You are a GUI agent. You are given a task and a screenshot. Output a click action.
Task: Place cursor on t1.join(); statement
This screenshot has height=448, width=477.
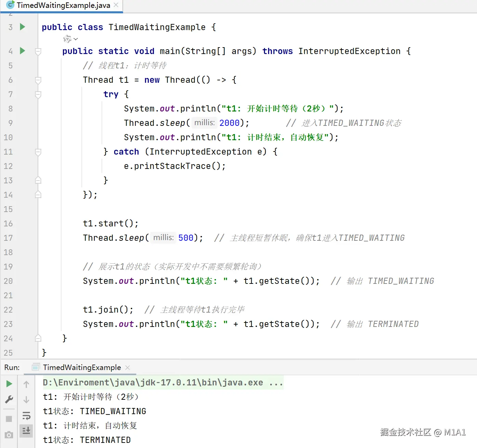click(x=108, y=309)
